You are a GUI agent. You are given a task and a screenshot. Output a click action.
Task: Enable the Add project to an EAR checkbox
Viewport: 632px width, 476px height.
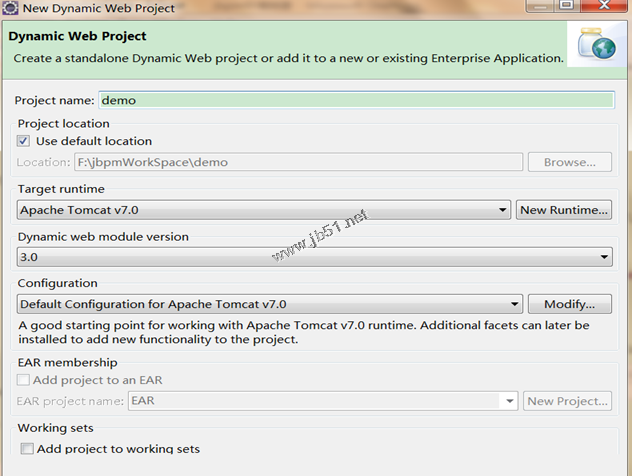point(23,380)
